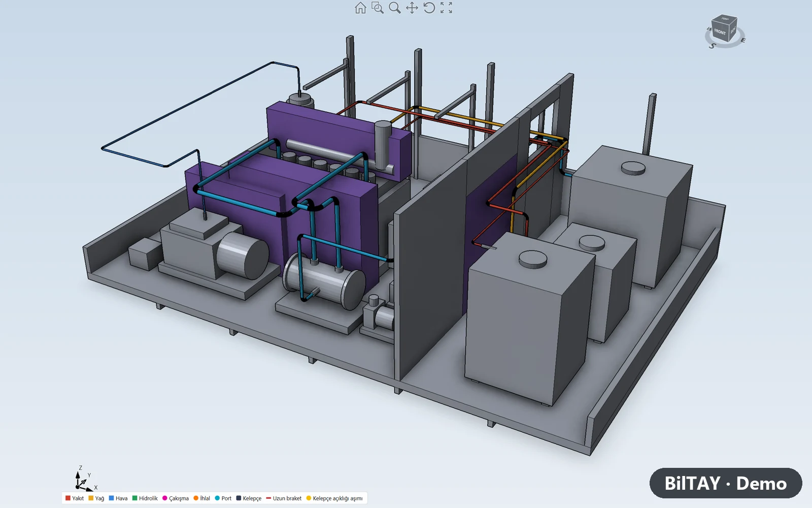The height and width of the screenshot is (508, 812).
Task: Select the rotate orbit tool
Action: point(429,8)
